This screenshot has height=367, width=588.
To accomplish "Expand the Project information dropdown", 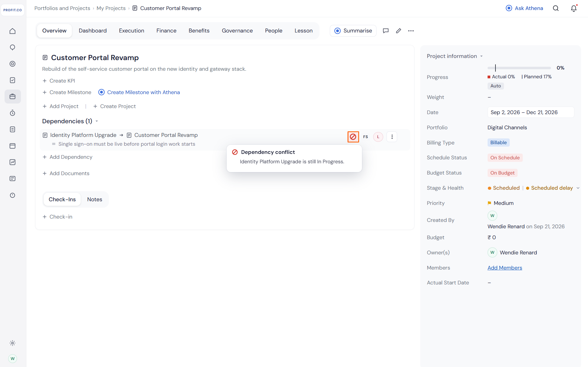I will (481, 56).
